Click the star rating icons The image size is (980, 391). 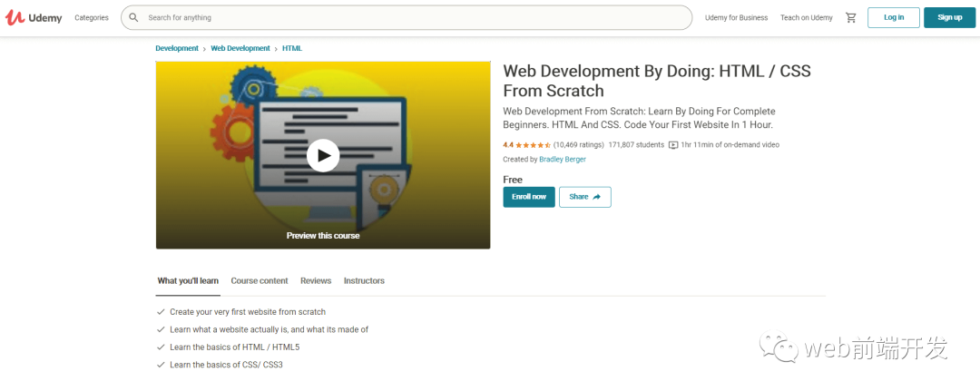pyautogui.click(x=534, y=145)
